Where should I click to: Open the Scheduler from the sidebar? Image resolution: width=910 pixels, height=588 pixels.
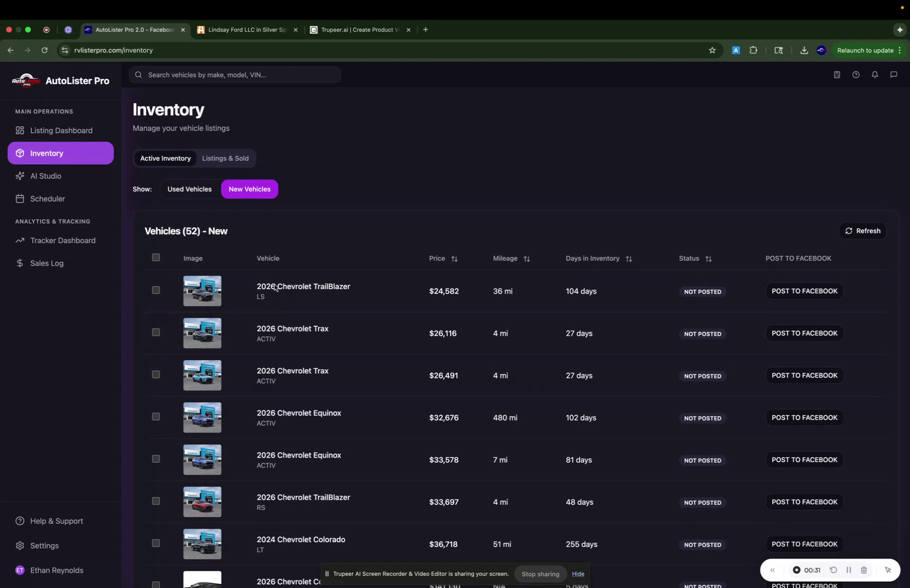[x=46, y=199]
